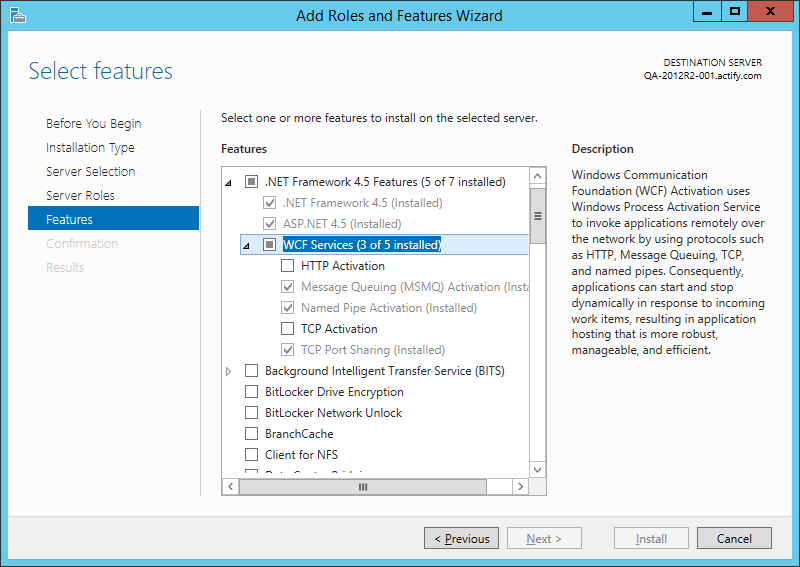Check the TCP Activation feature
The width and height of the screenshot is (800, 567).
(x=288, y=329)
